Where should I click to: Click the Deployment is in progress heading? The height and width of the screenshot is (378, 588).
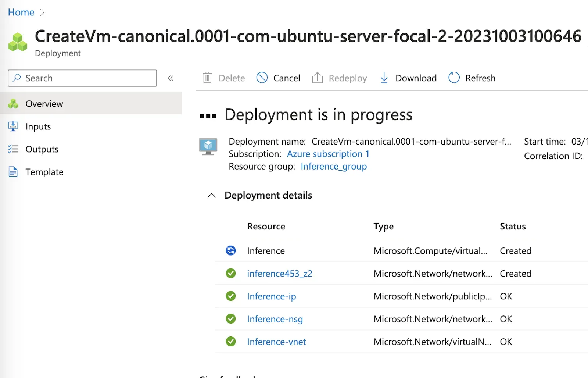(x=318, y=115)
